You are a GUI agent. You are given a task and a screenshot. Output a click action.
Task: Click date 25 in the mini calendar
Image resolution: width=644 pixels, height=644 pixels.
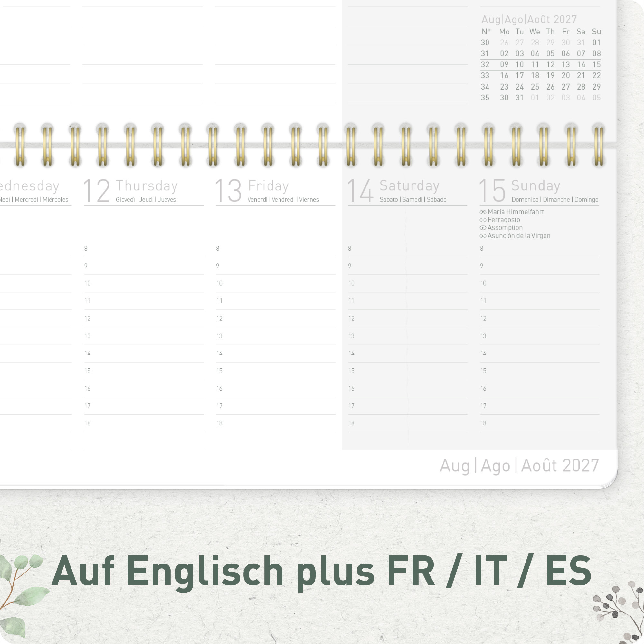(535, 87)
